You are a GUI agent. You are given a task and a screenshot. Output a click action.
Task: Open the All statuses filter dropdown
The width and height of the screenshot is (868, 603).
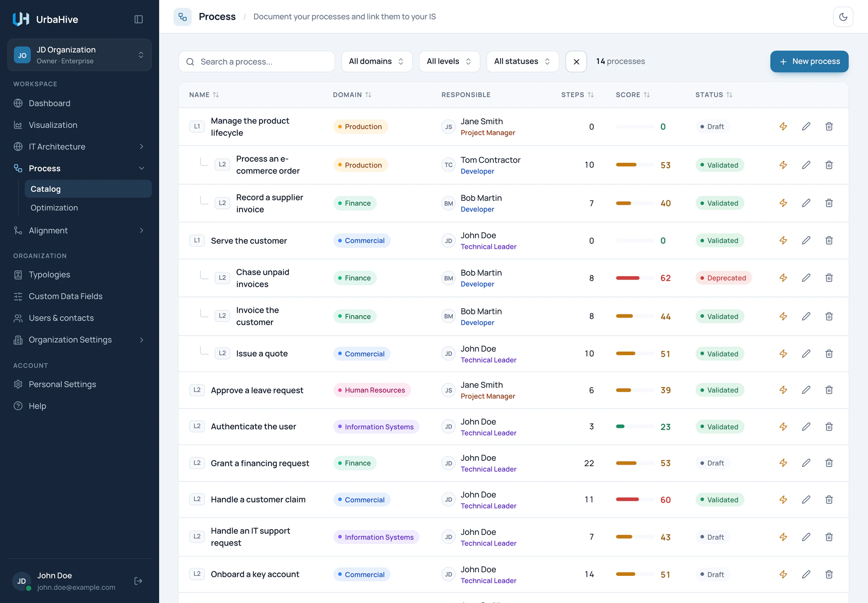522,61
